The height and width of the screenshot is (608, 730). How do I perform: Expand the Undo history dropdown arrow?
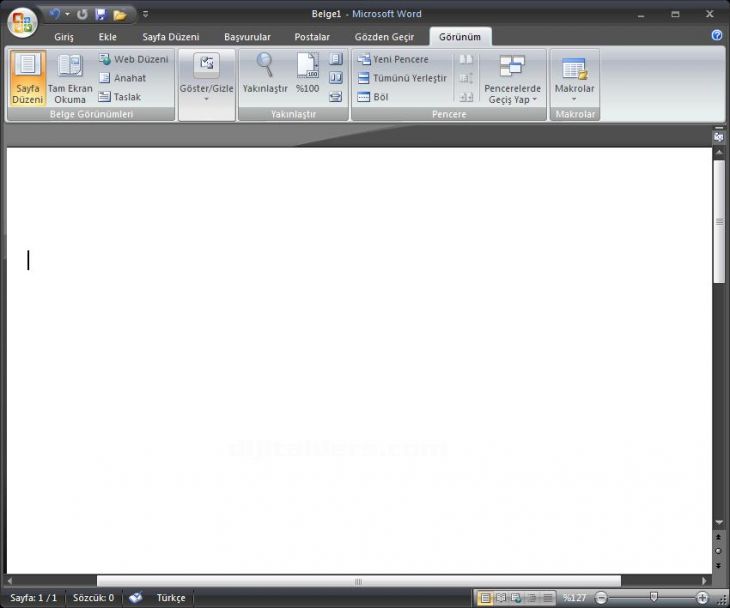pyautogui.click(x=68, y=14)
